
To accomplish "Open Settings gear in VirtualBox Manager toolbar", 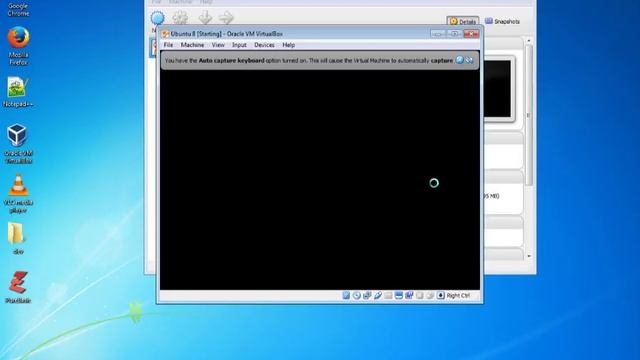I will 180,18.
